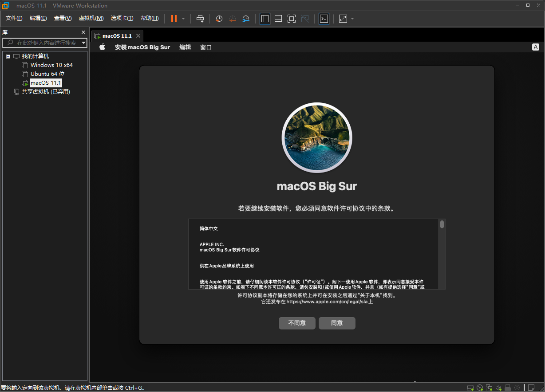Click the USB controller status icon

pos(508,388)
